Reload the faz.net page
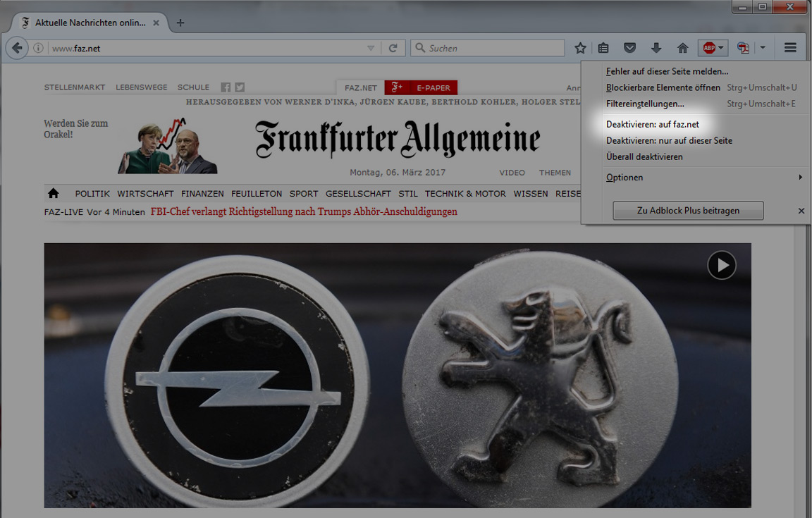812x518 pixels. point(393,48)
